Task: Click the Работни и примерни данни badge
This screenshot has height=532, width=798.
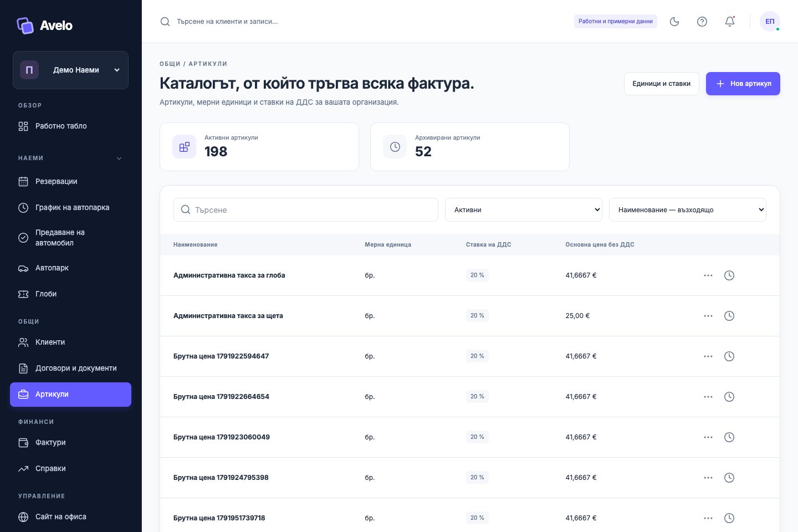Action: point(616,22)
